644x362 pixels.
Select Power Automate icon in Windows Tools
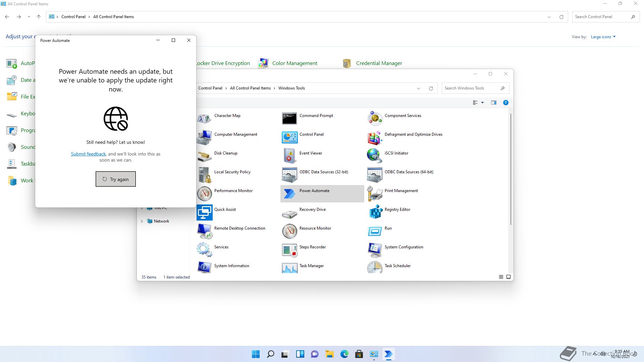[x=289, y=193]
